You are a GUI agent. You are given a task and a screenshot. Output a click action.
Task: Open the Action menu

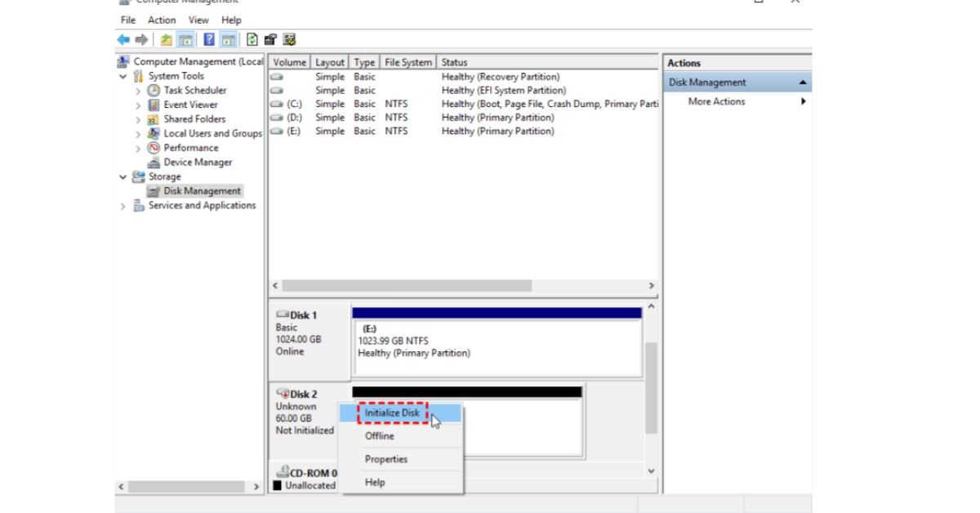(x=162, y=20)
